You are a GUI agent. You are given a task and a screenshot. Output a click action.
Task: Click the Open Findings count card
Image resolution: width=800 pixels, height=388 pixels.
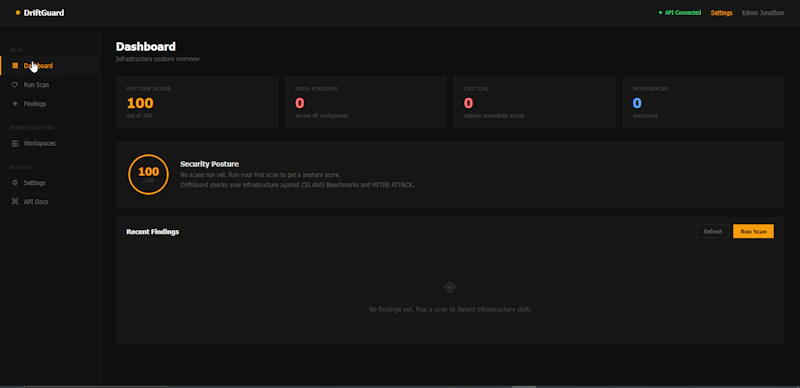[x=366, y=102]
